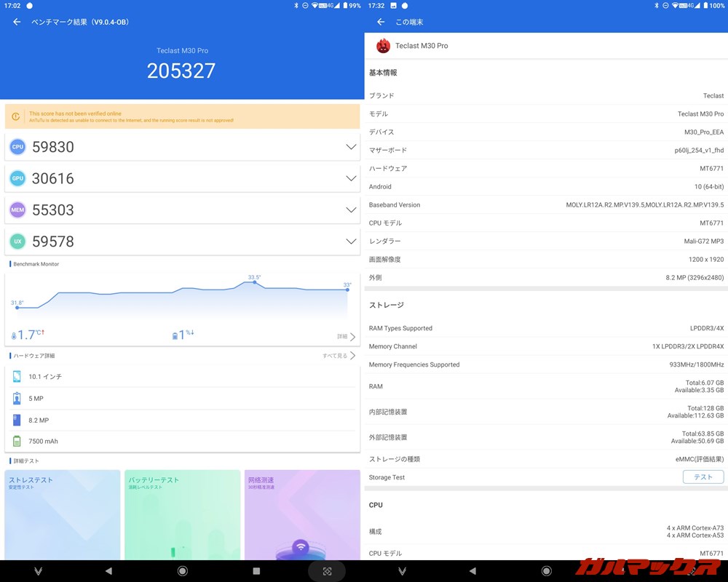Select the CPU score badge icon

tap(17, 147)
